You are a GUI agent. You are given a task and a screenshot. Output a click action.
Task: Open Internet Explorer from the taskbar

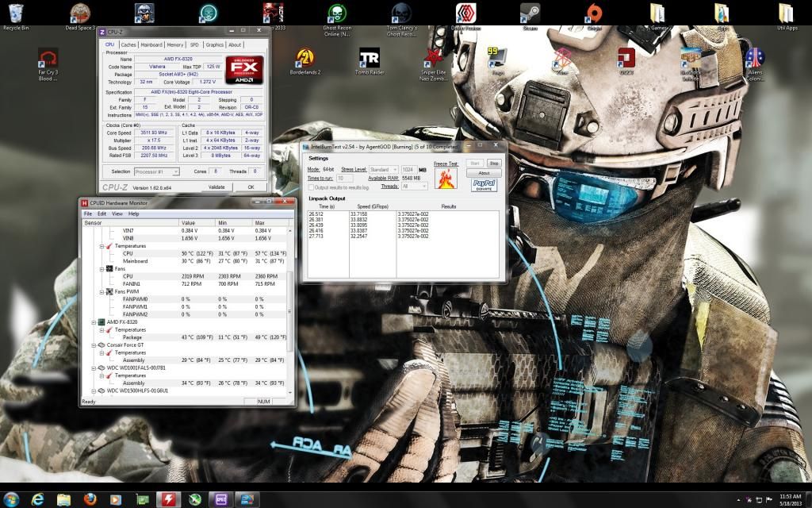(37, 500)
